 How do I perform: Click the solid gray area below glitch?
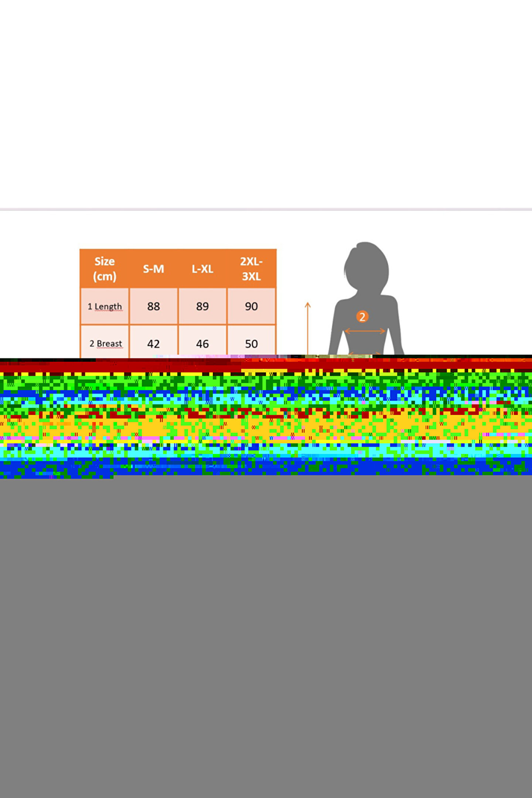point(266,628)
